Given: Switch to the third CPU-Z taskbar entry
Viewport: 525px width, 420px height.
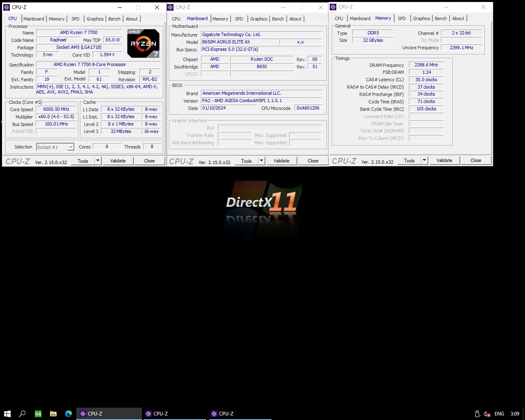Looking at the screenshot, I should (240, 413).
